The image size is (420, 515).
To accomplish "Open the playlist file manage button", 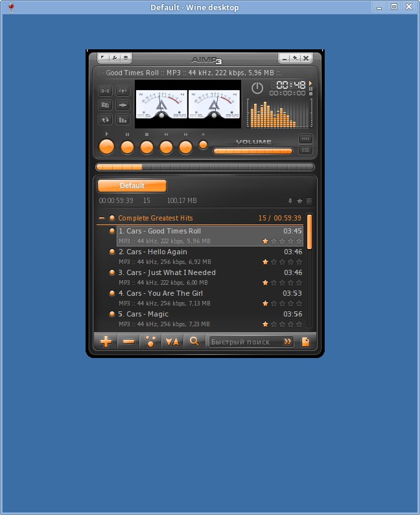I will [x=305, y=342].
